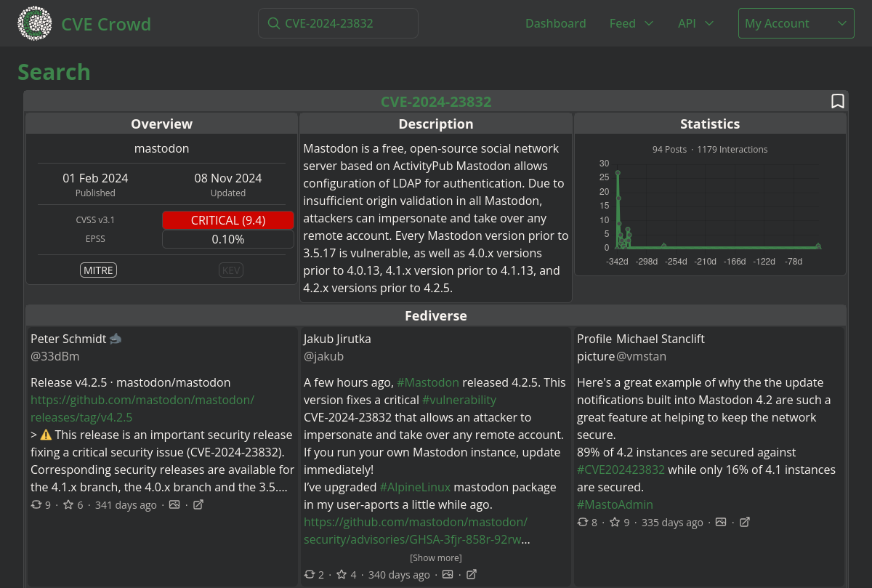The width and height of the screenshot is (872, 588).
Task: Open the CVE-2024-23832 title link
Action: point(436,102)
